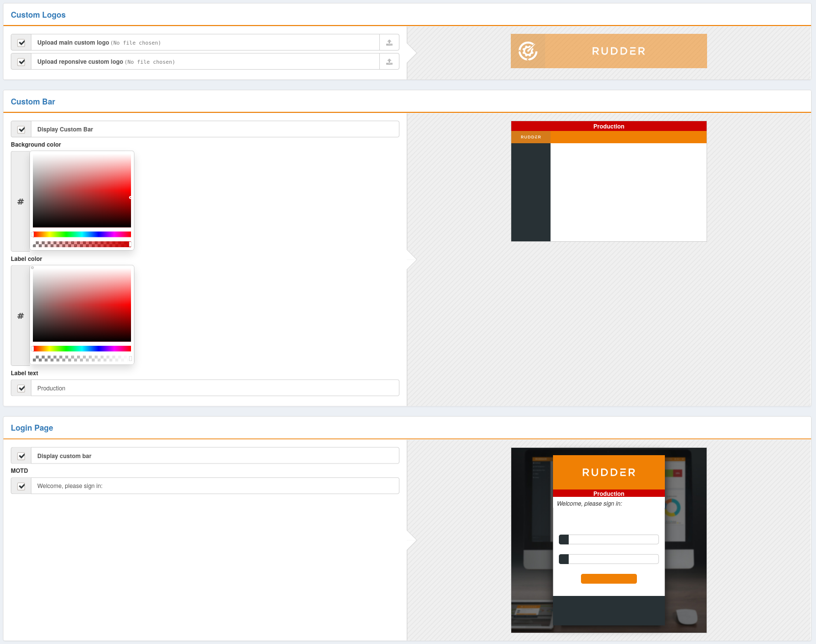816x644 pixels.
Task: Click the upload icon for main custom logo
Action: click(389, 42)
